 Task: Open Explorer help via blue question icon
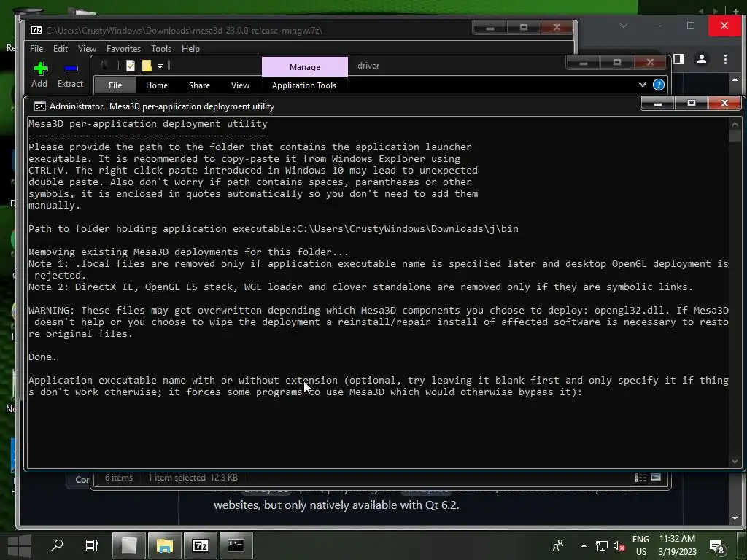click(659, 85)
